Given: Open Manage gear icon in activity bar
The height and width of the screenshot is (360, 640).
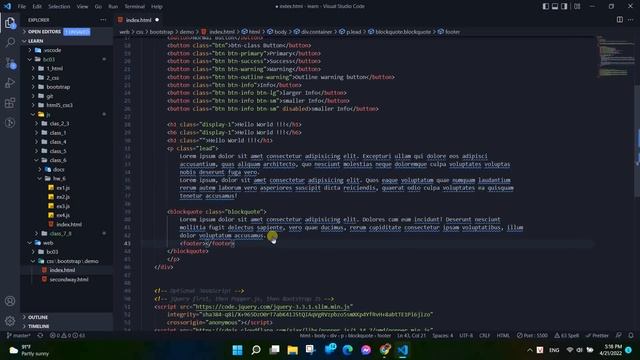Looking at the screenshot, I should click(10, 321).
